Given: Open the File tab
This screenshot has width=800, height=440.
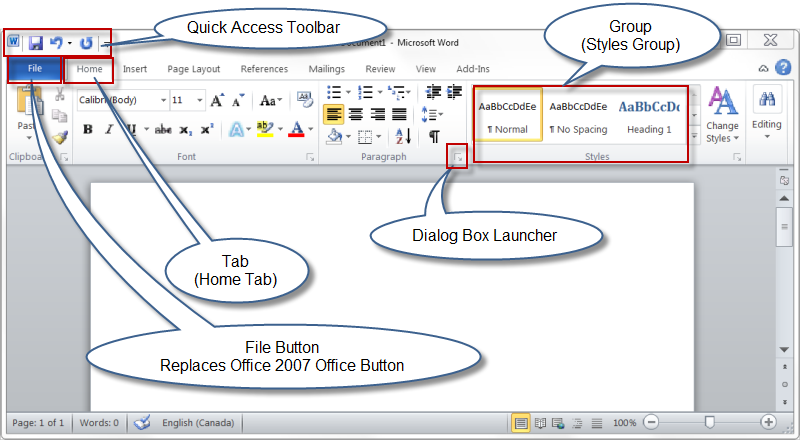Looking at the screenshot, I should coord(35,68).
